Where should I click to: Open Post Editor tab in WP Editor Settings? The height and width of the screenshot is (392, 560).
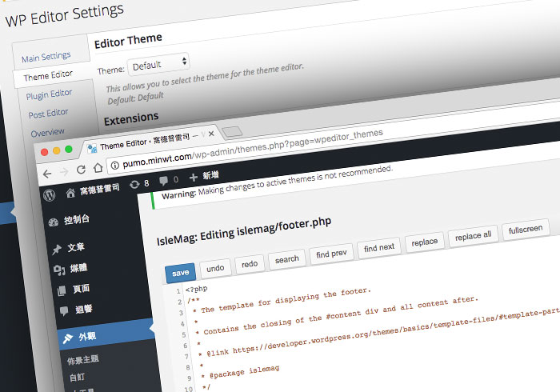point(48,114)
